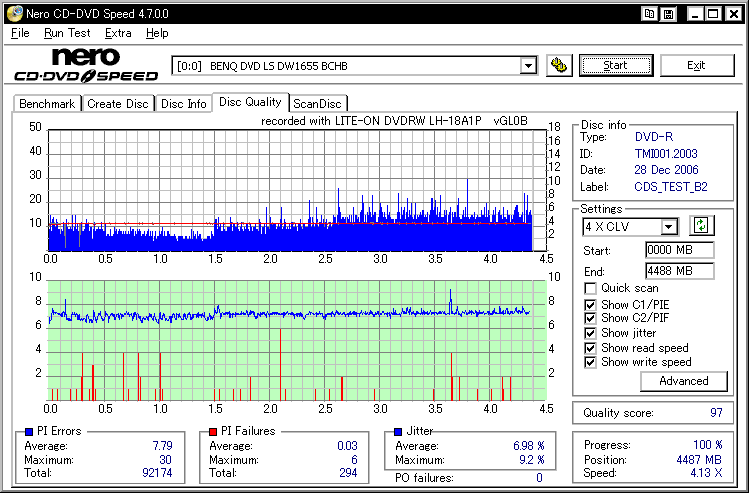Enable the Quick scan checkbox
The height and width of the screenshot is (493, 749).
point(590,289)
